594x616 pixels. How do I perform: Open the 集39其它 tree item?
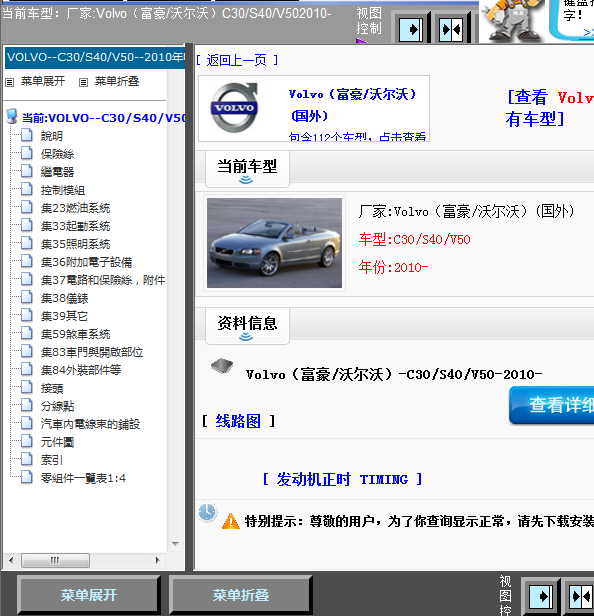tap(64, 316)
